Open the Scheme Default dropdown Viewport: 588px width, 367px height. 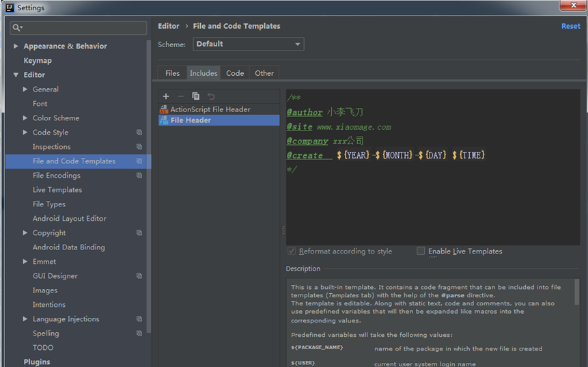tap(249, 44)
